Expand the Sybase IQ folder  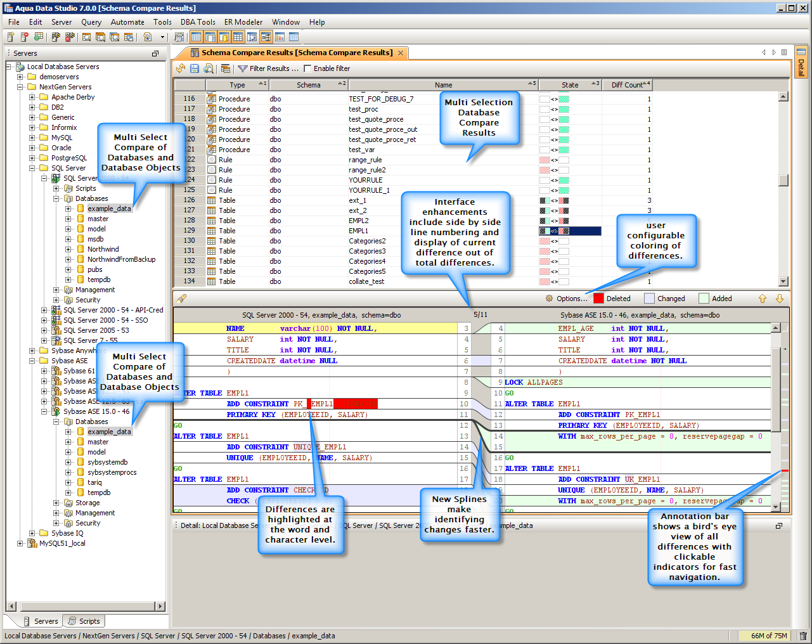click(x=32, y=533)
